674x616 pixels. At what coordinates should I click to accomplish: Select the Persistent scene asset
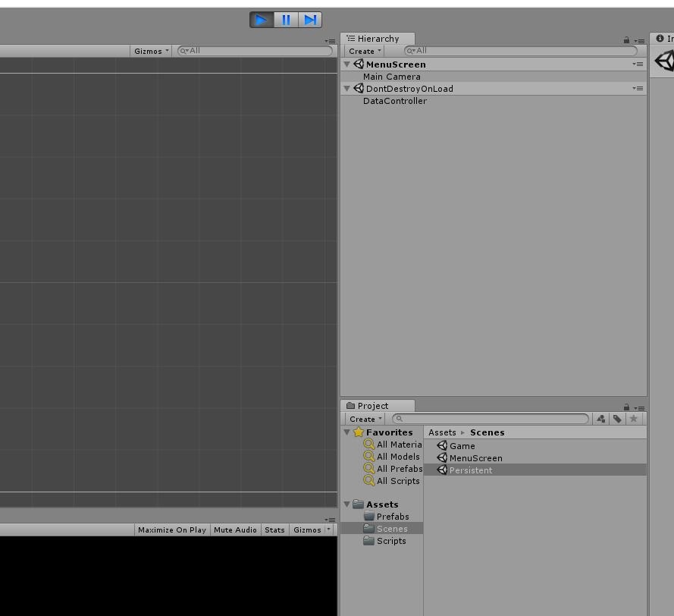[534, 470]
